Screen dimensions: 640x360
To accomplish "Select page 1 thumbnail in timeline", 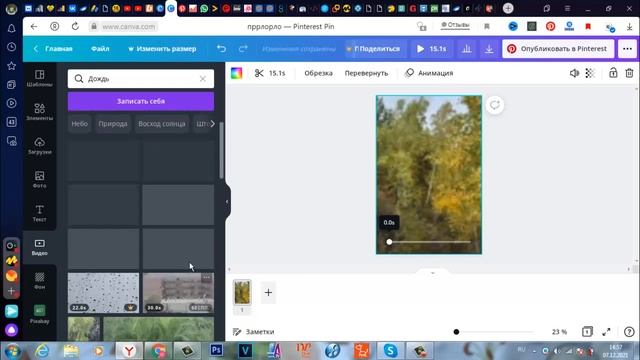I will coord(242,292).
